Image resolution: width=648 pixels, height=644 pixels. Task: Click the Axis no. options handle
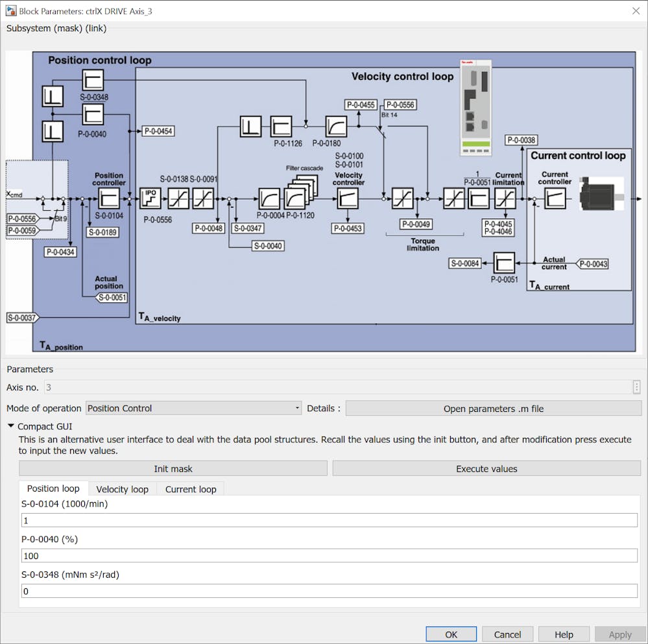pyautogui.click(x=636, y=387)
